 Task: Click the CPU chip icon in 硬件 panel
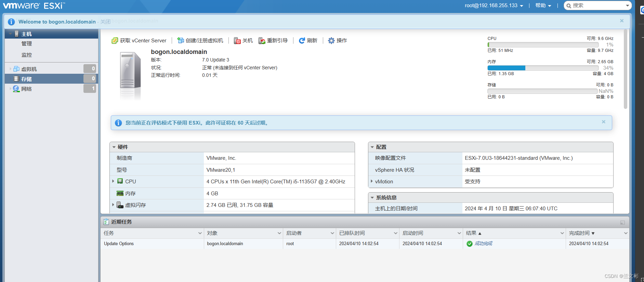[120, 181]
